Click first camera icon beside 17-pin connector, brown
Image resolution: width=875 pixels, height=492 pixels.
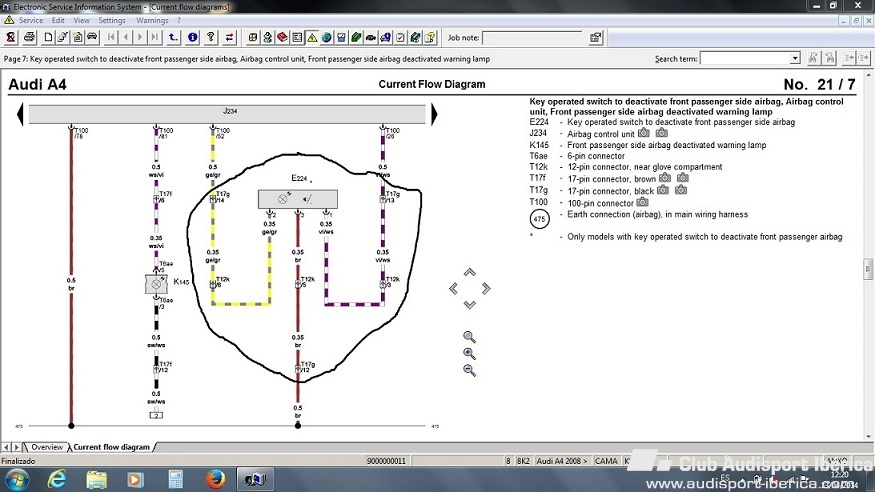coord(664,178)
